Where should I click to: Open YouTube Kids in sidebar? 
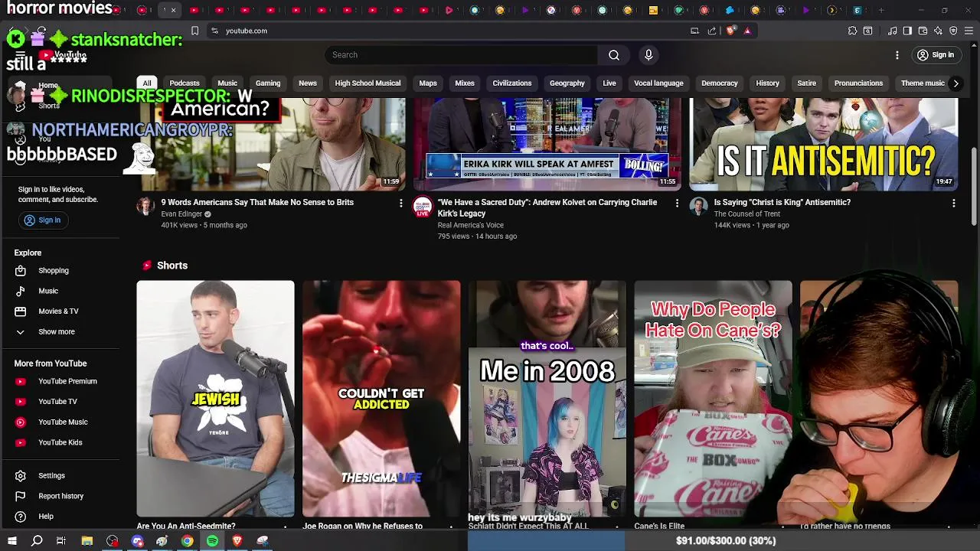(60, 442)
